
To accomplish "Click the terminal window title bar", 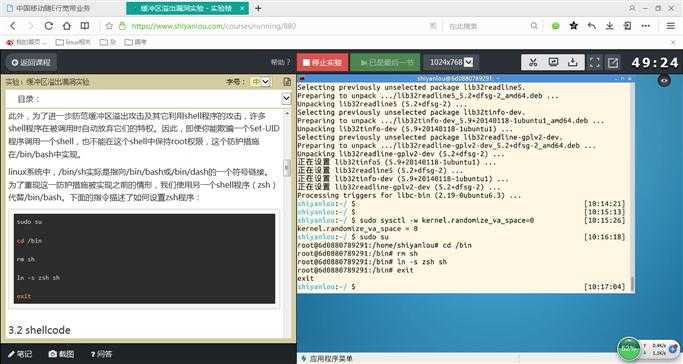I will (465, 78).
